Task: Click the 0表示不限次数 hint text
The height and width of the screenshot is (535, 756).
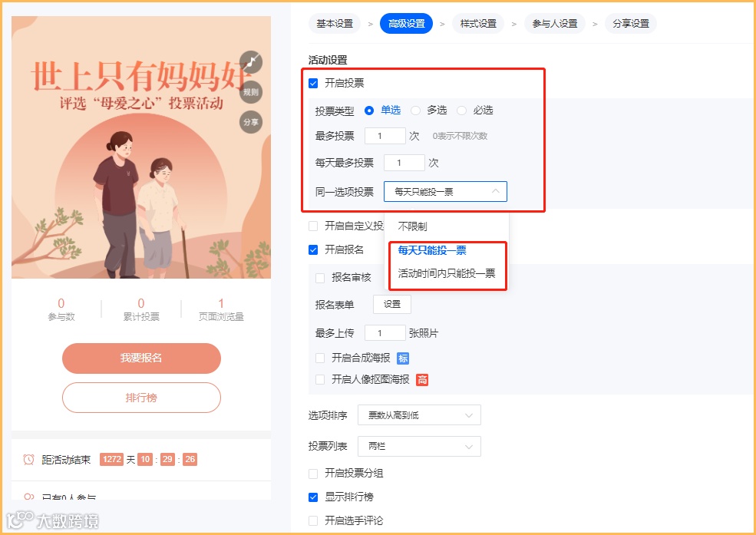Action: (x=460, y=136)
